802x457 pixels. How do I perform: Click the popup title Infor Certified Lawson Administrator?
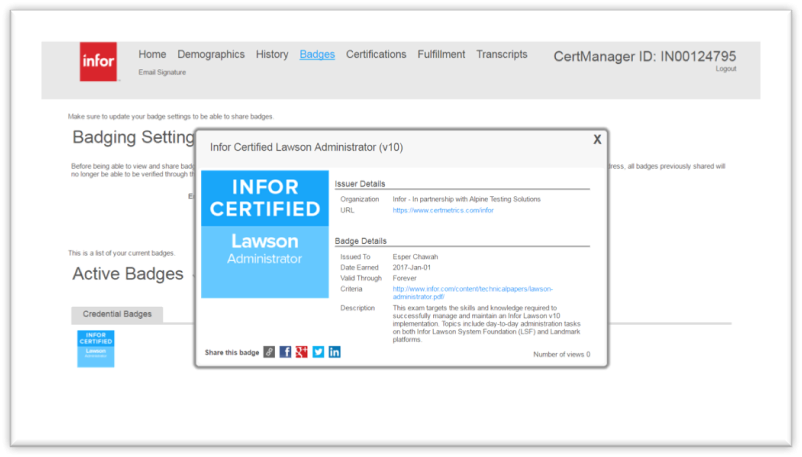pos(306,147)
